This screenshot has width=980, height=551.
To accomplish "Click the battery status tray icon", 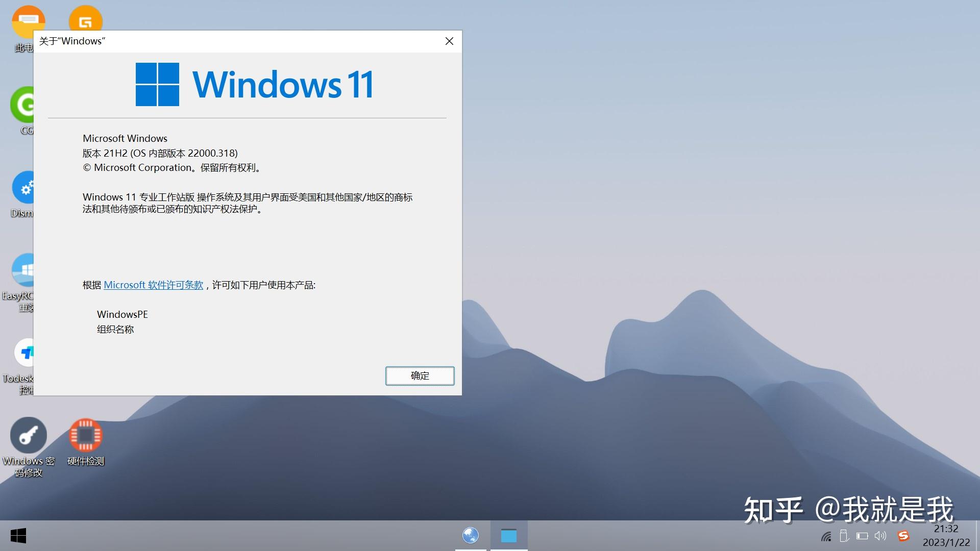I will click(x=862, y=536).
